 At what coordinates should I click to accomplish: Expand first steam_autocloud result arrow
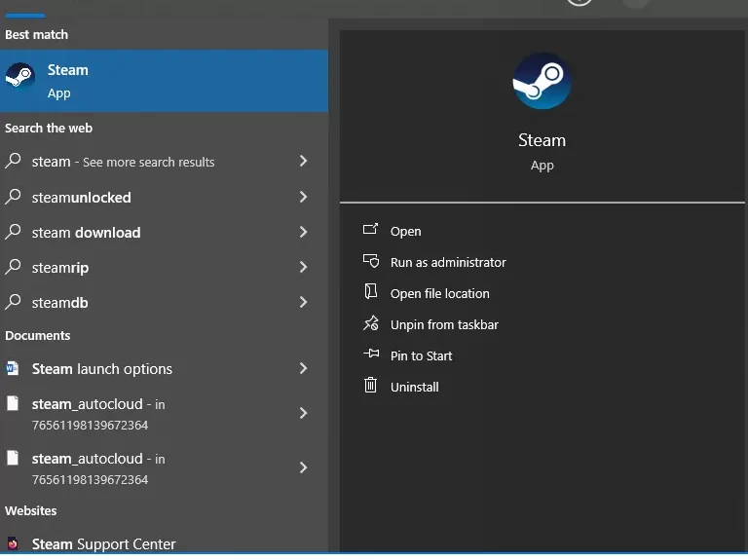(304, 413)
